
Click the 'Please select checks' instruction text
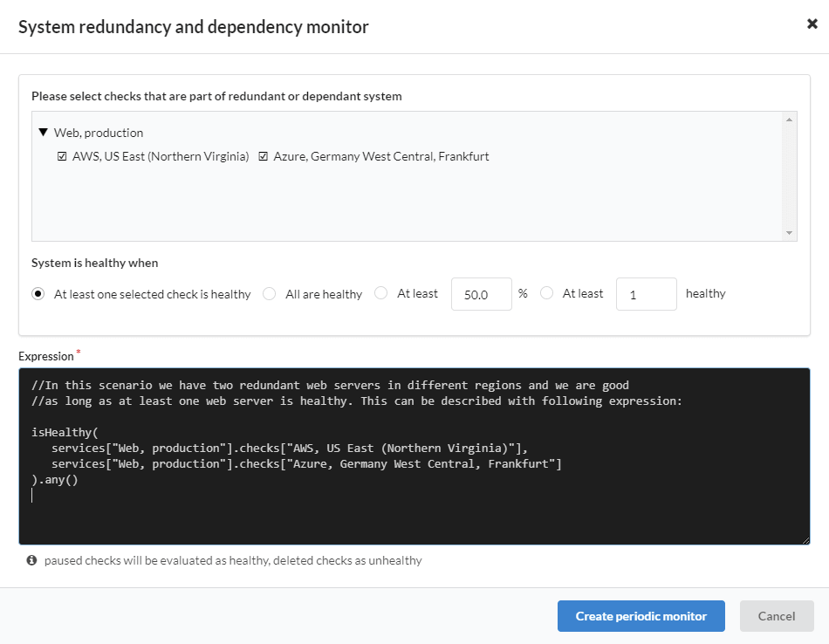[216, 96]
